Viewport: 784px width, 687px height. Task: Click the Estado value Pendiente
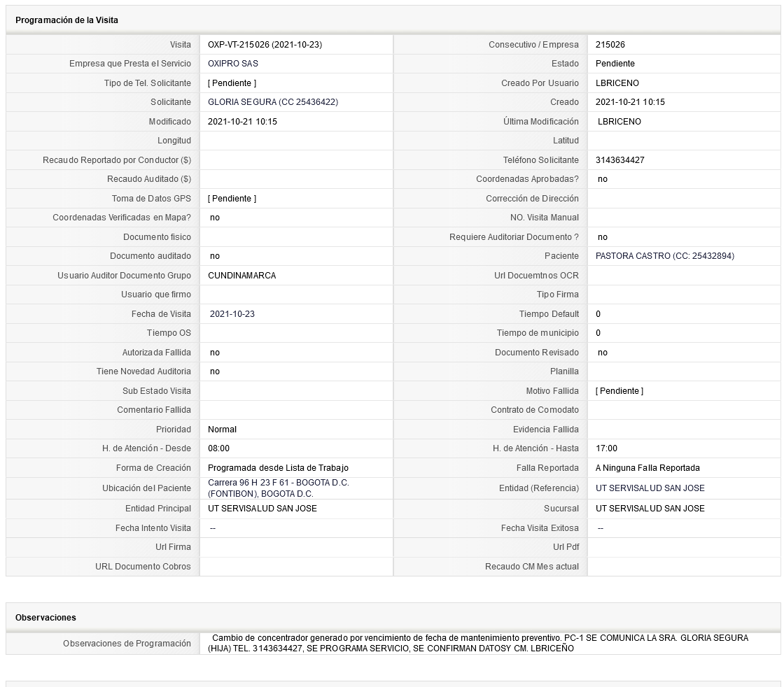point(615,64)
